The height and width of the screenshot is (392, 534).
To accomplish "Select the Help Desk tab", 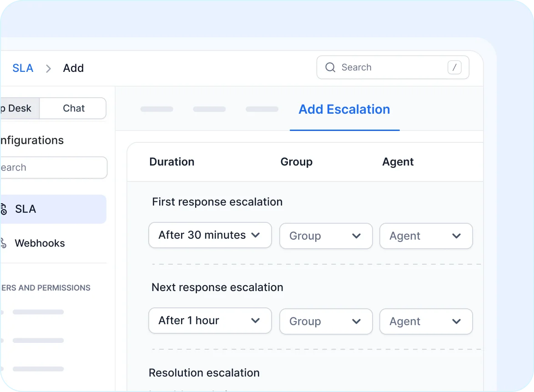I will (18, 108).
